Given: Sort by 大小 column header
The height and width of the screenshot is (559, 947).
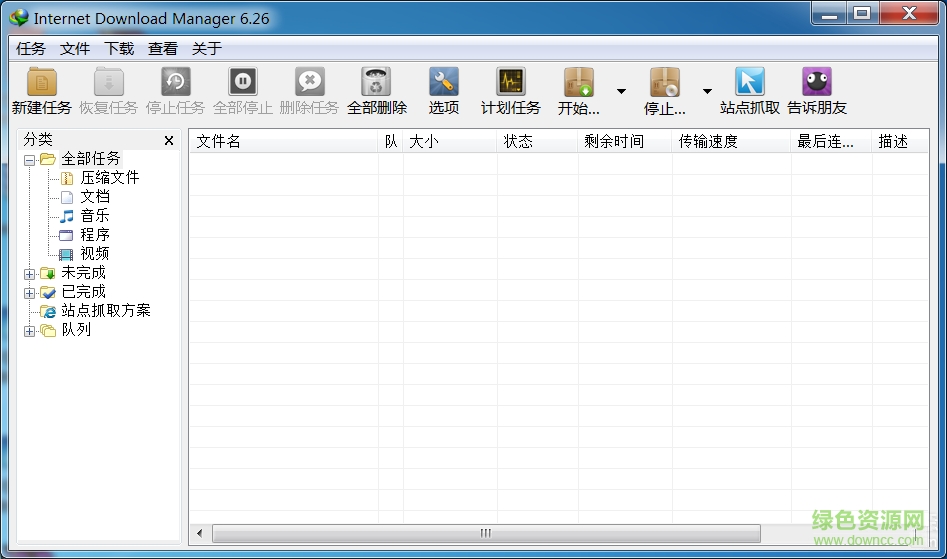Looking at the screenshot, I should click(x=450, y=141).
